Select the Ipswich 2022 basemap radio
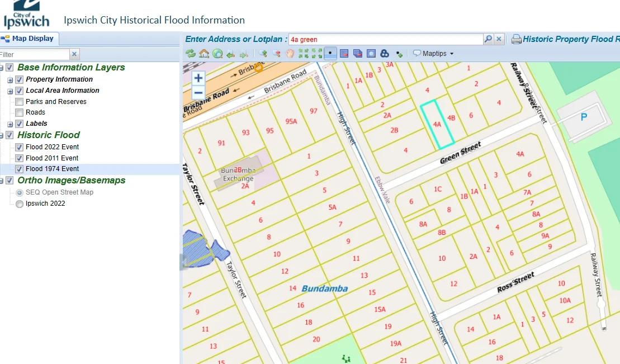Viewport: 620px width, 364px height. point(19,204)
